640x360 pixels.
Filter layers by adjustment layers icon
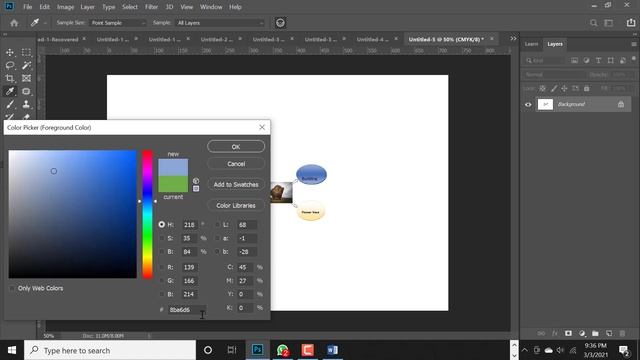point(586,60)
